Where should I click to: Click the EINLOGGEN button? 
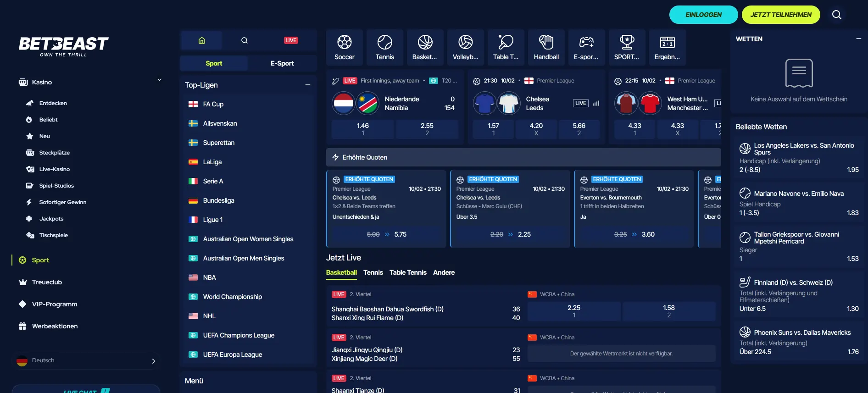click(x=703, y=15)
